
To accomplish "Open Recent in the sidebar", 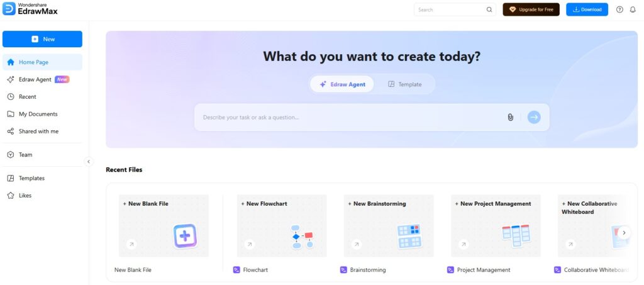I will (x=27, y=97).
